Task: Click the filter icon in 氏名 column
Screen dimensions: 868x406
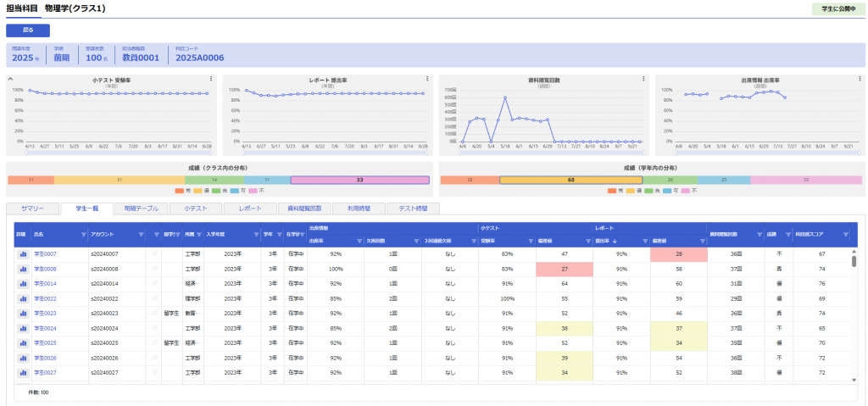Action: pyautogui.click(x=83, y=234)
